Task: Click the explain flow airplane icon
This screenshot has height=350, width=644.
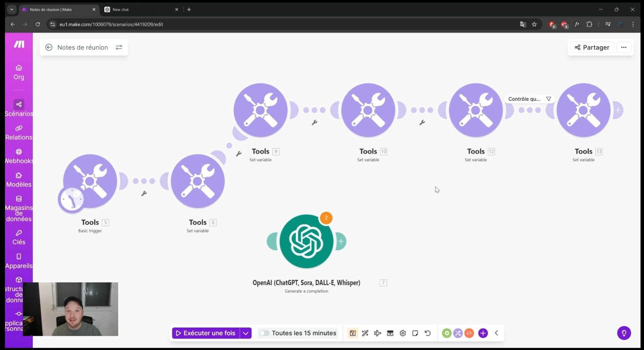Action: [378, 333]
